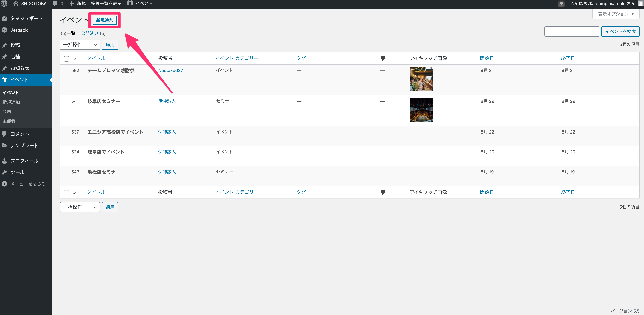Click the calendar icon in sidebar イベント
The image size is (644, 315).
[x=5, y=80]
